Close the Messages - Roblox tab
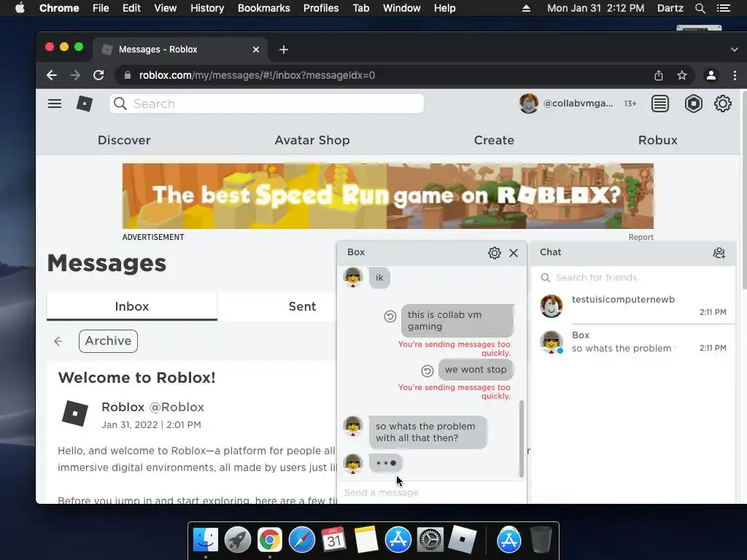This screenshot has width=747, height=560. coord(256,50)
